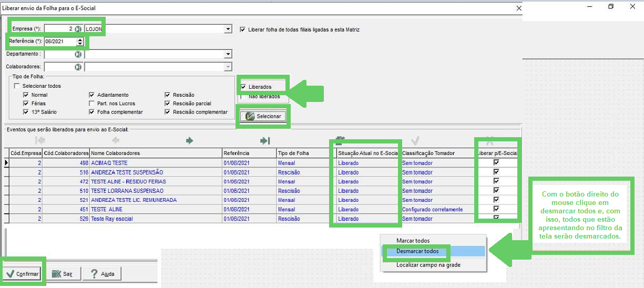Uncheck Liberar p/E-Social for TESTE LORRANA SUSPENSAO
The height and width of the screenshot is (288, 644).
pyautogui.click(x=495, y=190)
